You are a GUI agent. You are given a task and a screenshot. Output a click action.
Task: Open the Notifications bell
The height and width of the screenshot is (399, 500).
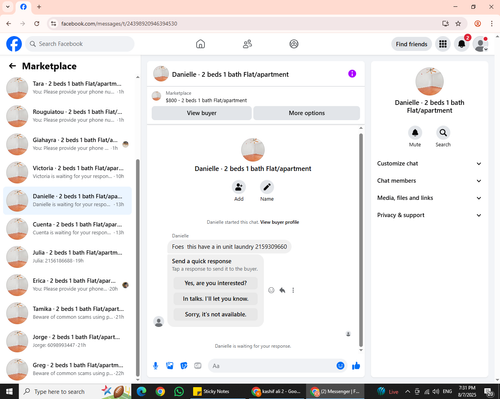tap(462, 44)
